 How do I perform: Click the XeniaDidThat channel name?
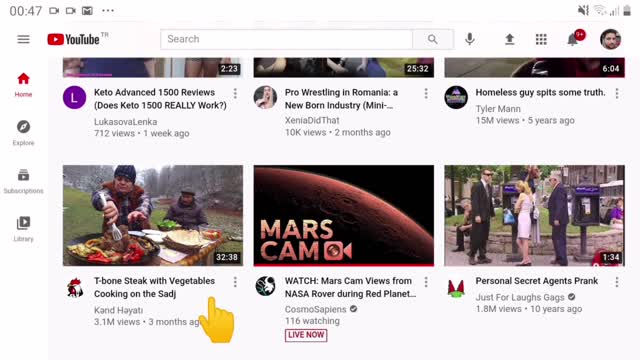(312, 120)
